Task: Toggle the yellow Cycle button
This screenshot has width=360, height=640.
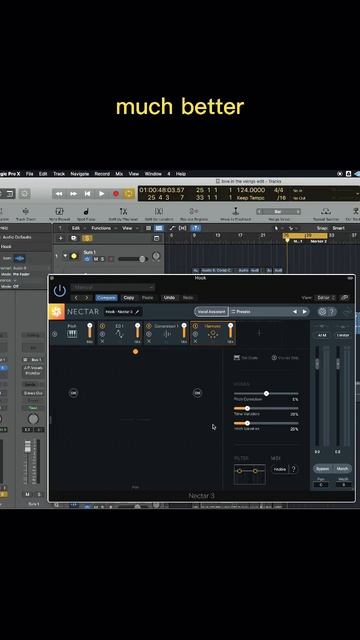Action: (129, 193)
